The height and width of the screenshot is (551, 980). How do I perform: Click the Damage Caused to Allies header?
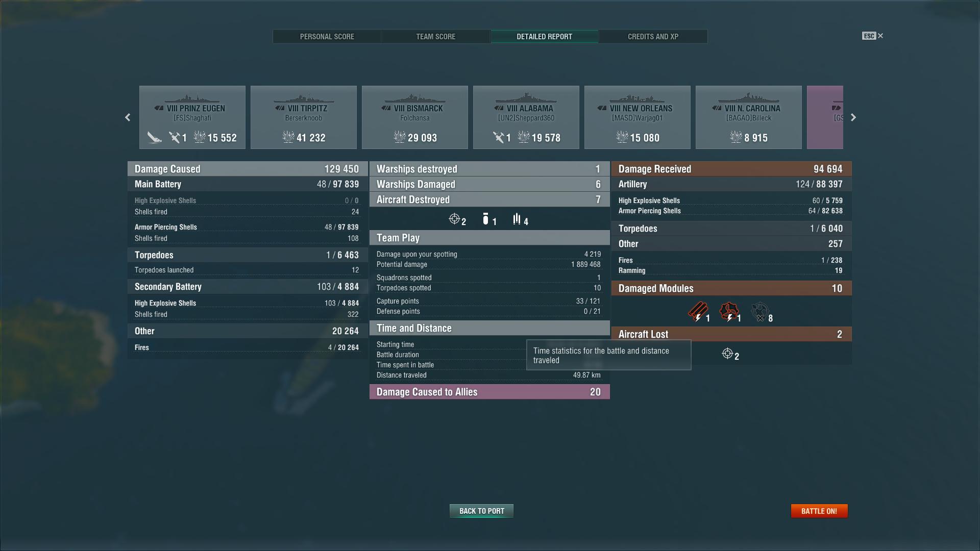489,392
